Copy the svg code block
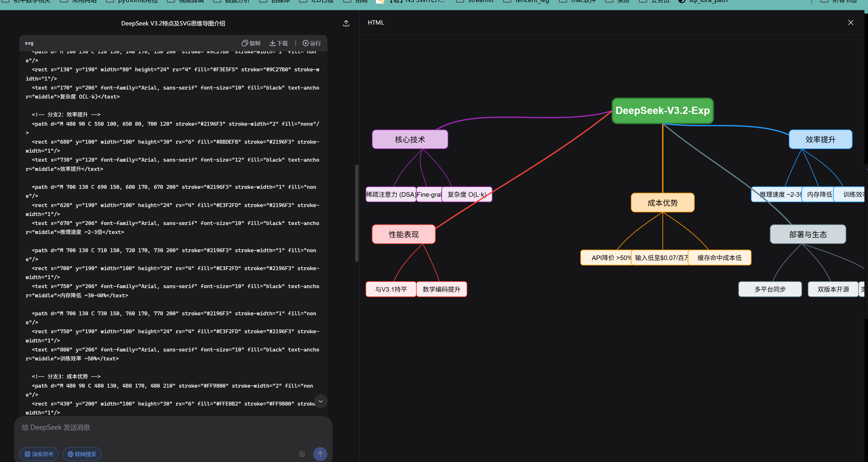The width and height of the screenshot is (868, 462). (251, 43)
